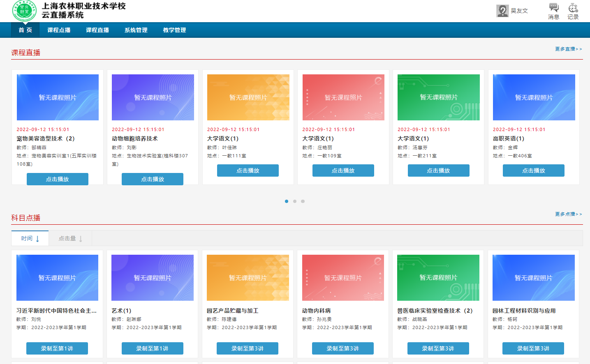
Task: Click the user avatar for 吴友文
Action: [502, 11]
